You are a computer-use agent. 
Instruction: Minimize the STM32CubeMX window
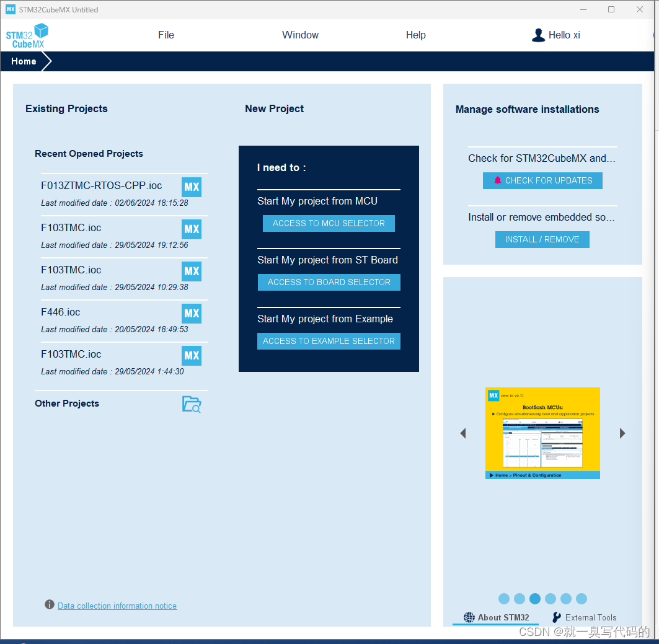point(583,9)
